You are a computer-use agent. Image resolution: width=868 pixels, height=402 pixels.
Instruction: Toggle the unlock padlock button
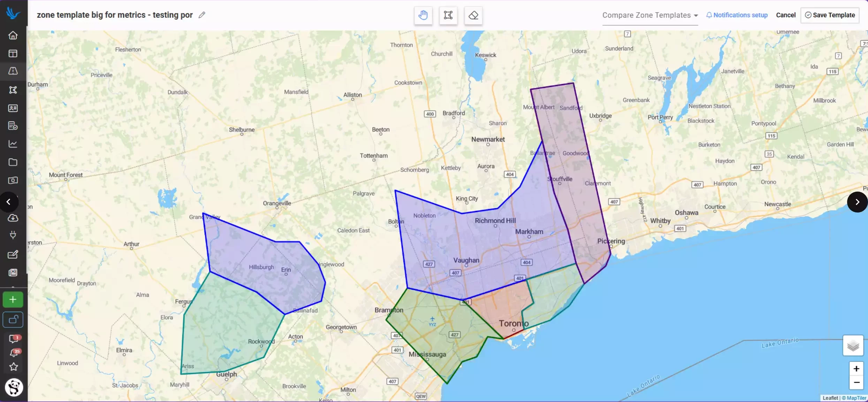pyautogui.click(x=13, y=319)
